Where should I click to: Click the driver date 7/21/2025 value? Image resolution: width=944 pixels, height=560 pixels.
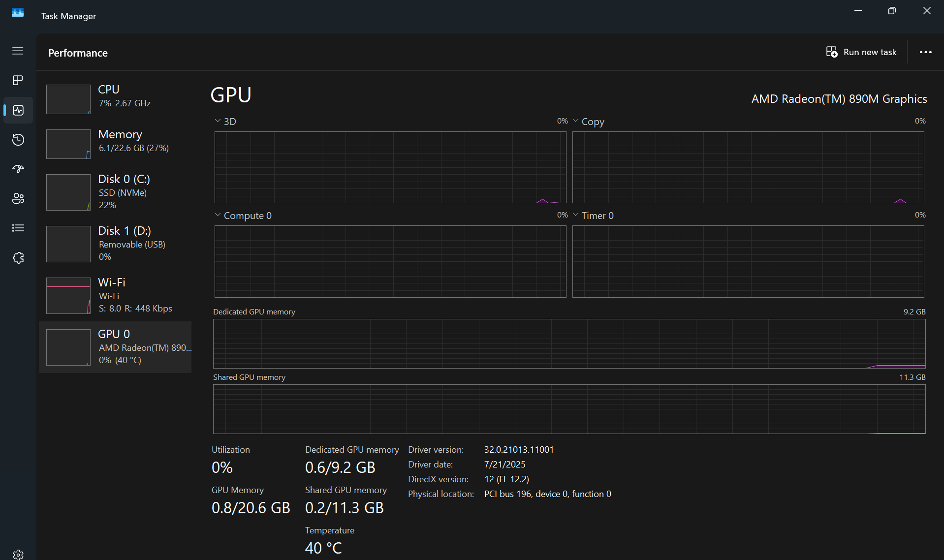(504, 465)
